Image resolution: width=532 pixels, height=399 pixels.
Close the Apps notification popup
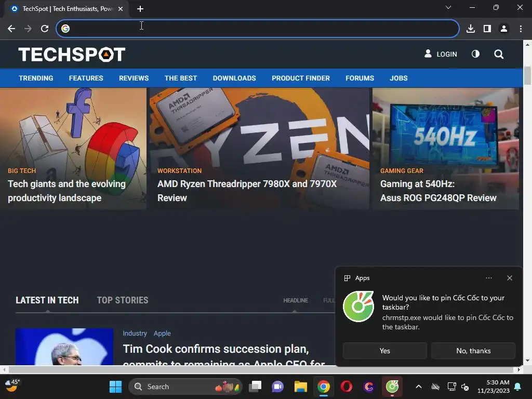(510, 278)
